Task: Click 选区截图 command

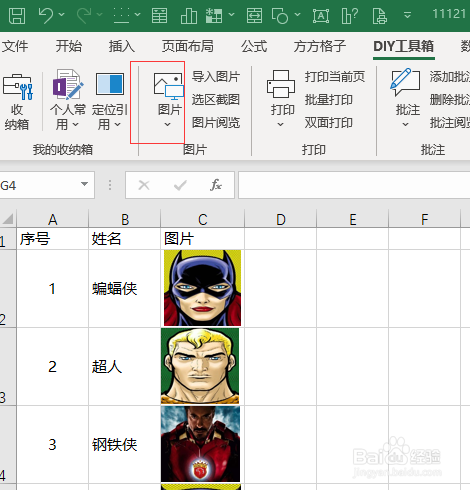Action: click(x=216, y=99)
